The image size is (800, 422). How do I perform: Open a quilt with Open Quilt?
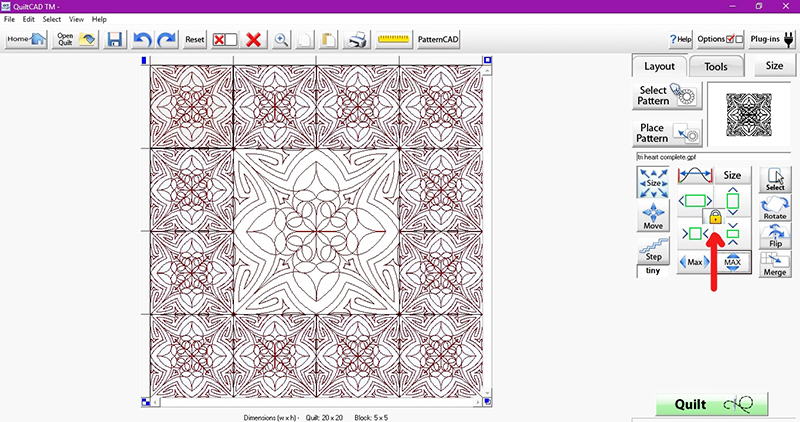point(75,39)
